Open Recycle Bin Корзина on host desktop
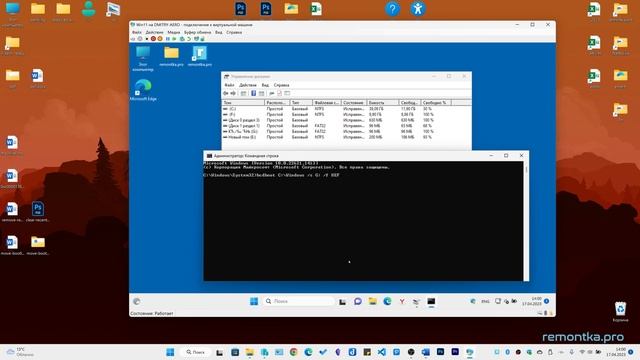 tap(620, 311)
